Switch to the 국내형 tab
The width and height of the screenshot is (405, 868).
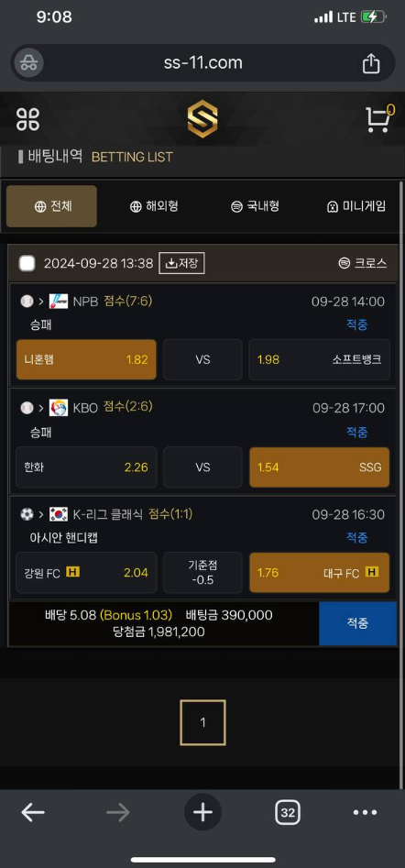pos(255,206)
